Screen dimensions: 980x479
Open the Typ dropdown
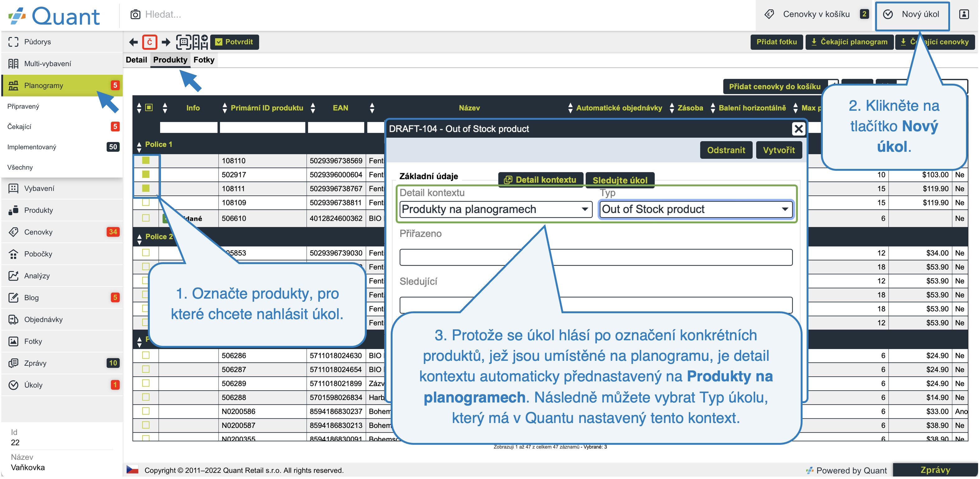click(x=695, y=209)
